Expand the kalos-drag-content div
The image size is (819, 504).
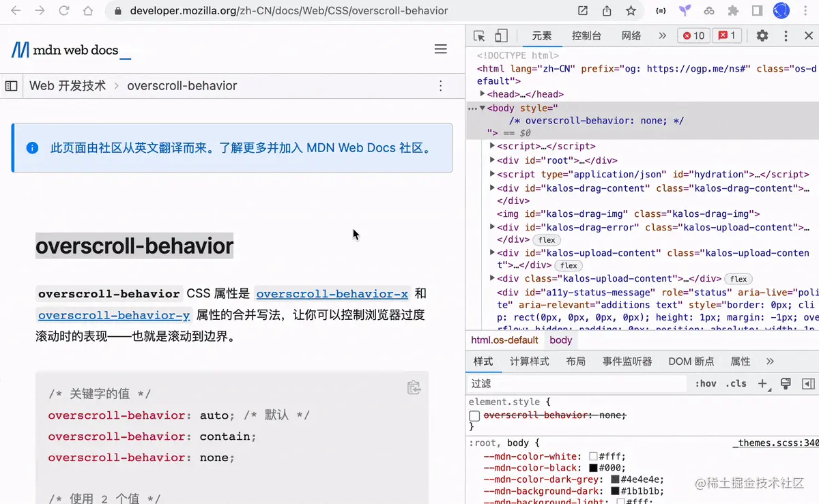click(493, 188)
